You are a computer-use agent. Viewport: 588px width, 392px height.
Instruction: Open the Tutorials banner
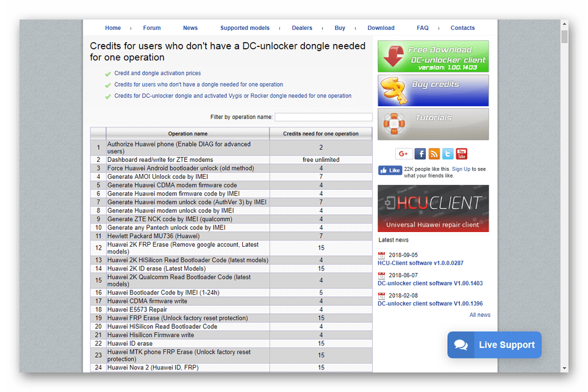coord(433,125)
